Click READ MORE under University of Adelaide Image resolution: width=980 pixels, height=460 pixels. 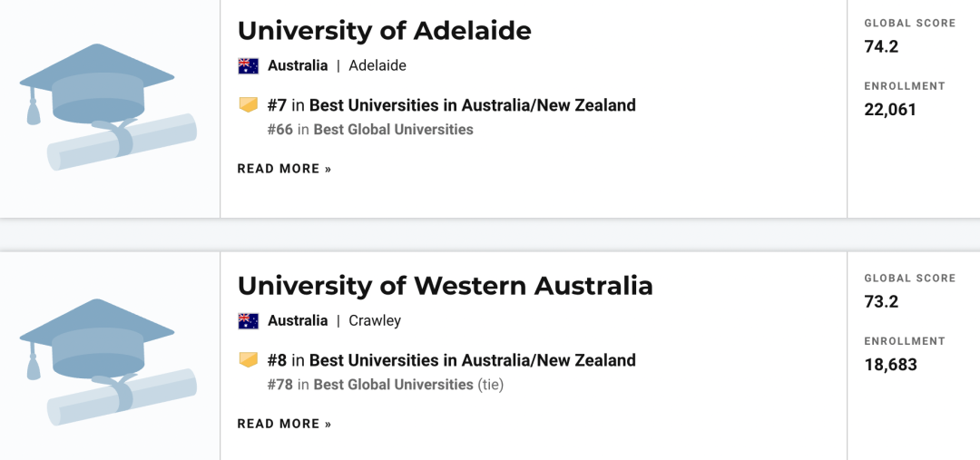(x=284, y=169)
